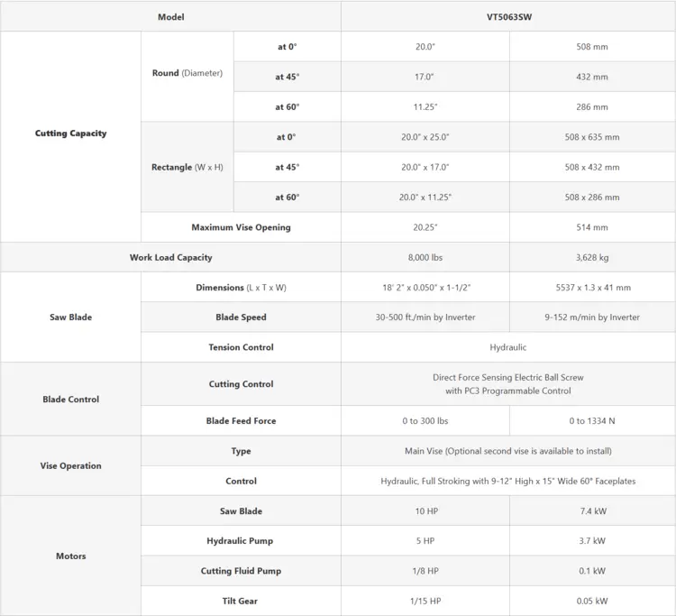Screen dimensions: 676x616
Task: Click the Blade Speed row label
Action: (x=241, y=317)
